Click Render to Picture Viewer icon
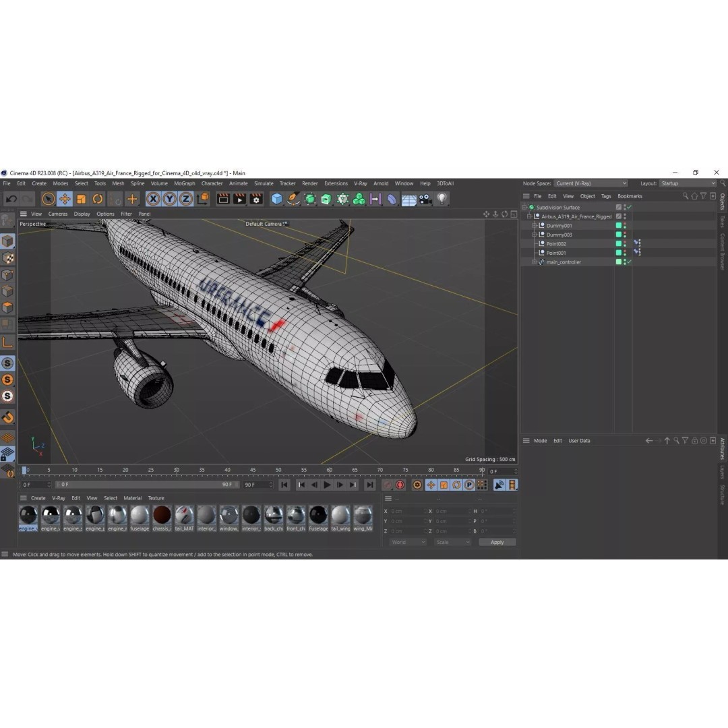Image resolution: width=728 pixels, height=728 pixels. click(239, 199)
